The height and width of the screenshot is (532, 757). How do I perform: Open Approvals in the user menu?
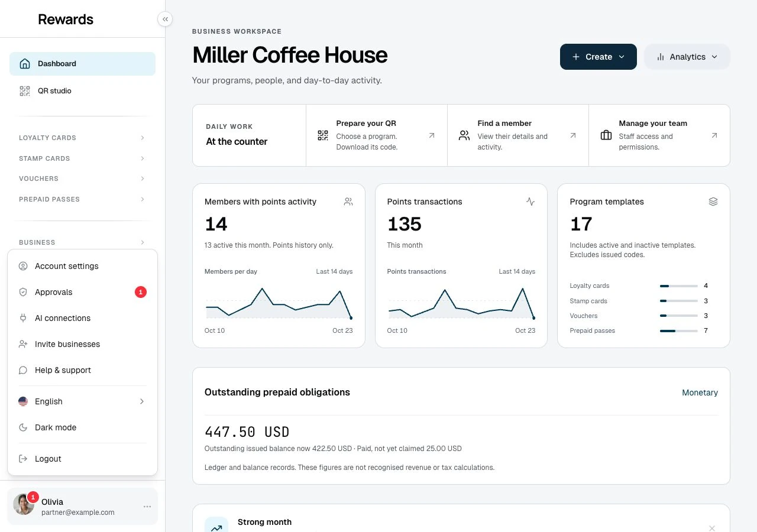(82, 292)
